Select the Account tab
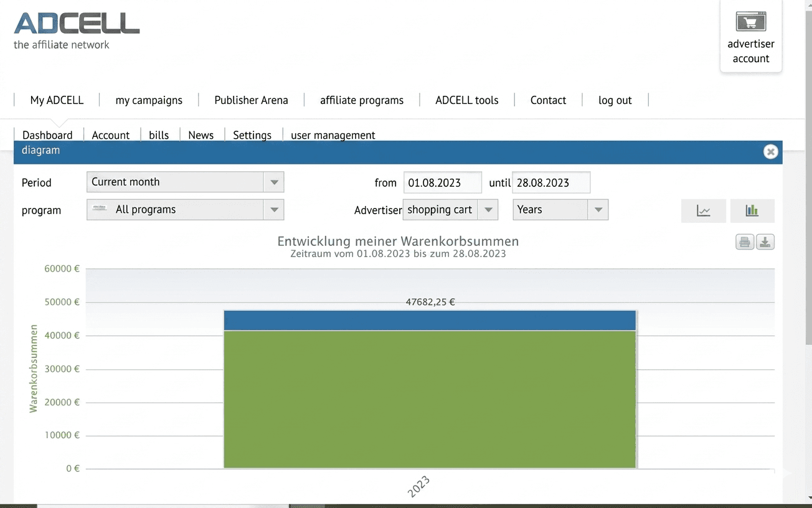 111,135
